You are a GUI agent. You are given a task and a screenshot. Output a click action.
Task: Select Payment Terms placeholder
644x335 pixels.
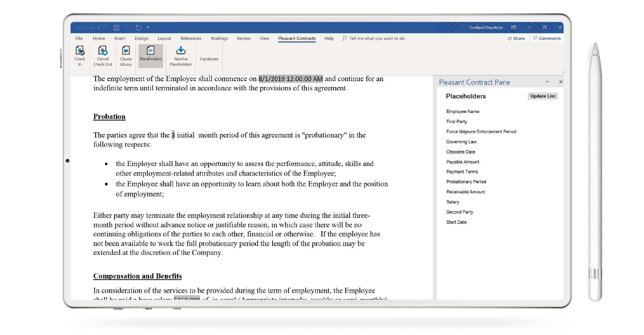[x=462, y=172]
